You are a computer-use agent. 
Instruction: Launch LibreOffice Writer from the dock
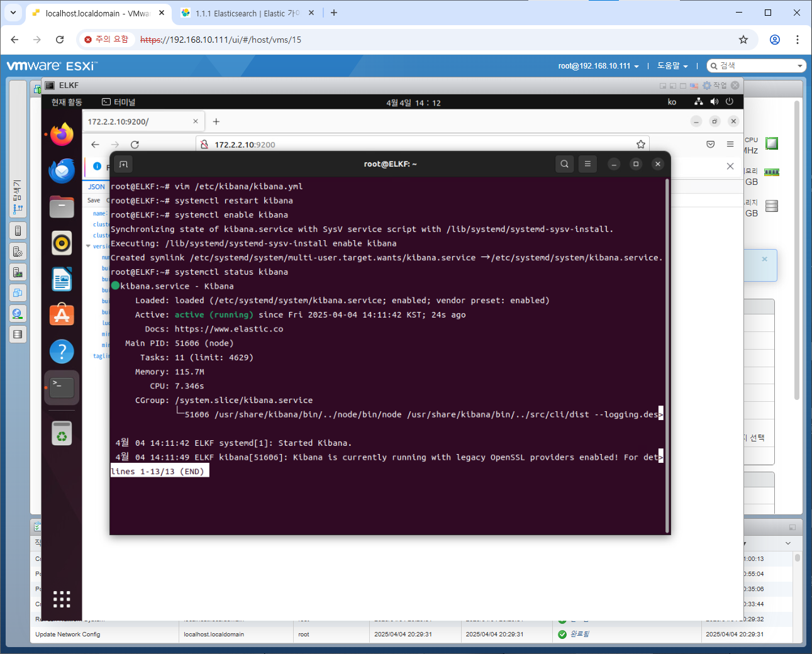pyautogui.click(x=62, y=279)
